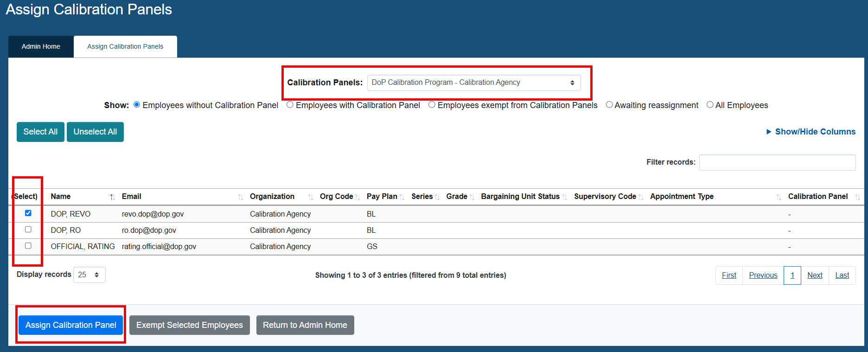Open the Calibration Panels dropdown
Screen dimensions: 868x352
coord(474,83)
